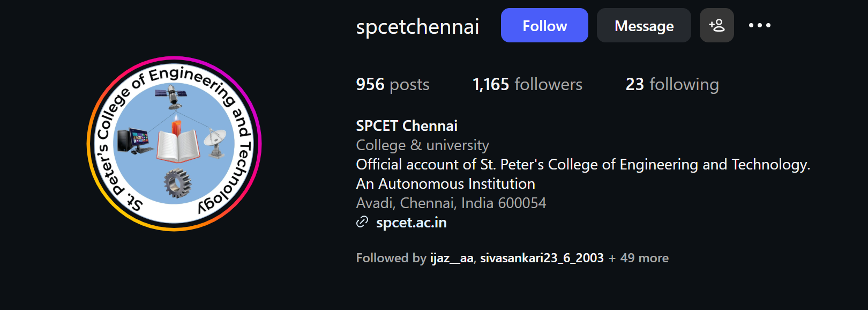Click the username spcetchennai

pyautogui.click(x=417, y=26)
